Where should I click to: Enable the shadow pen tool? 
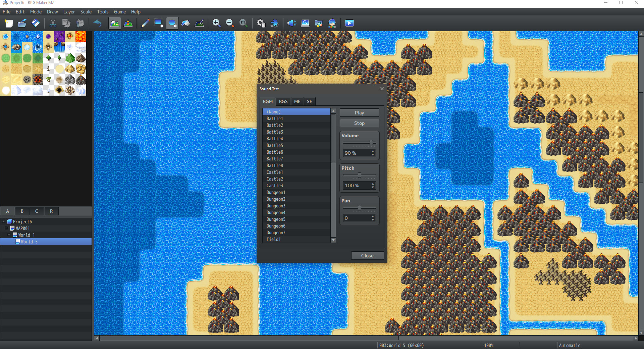point(199,23)
